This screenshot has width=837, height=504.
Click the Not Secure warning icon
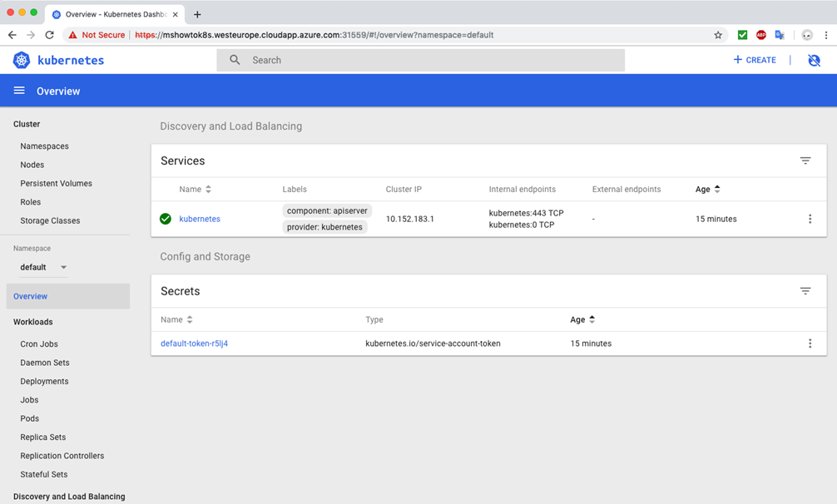[x=72, y=35]
